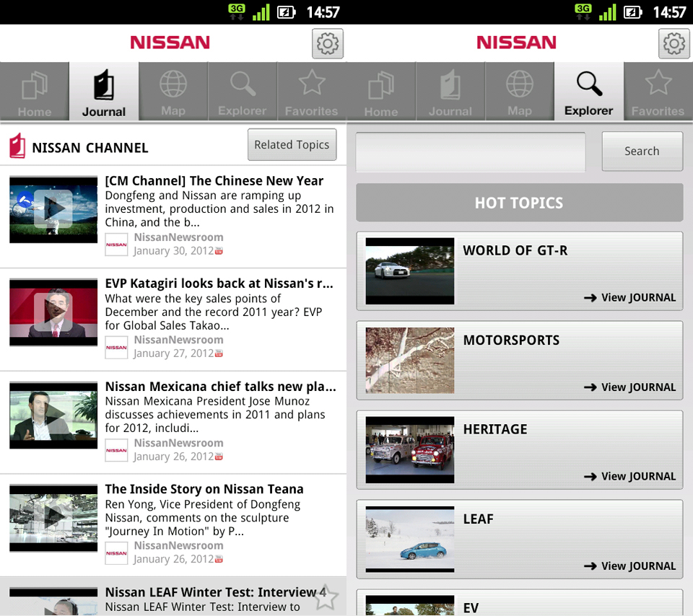This screenshot has height=616, width=693.
Task: Click the Related Topics button
Action: [x=292, y=145]
